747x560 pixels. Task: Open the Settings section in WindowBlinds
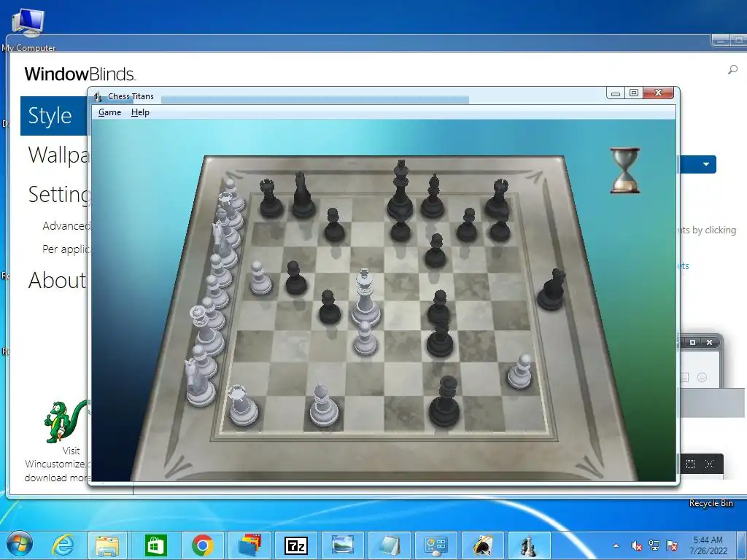click(x=59, y=194)
